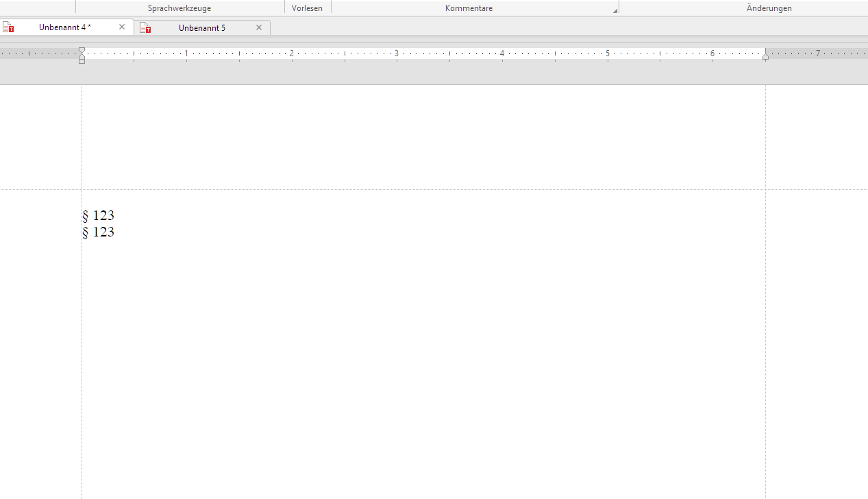The height and width of the screenshot is (499, 868).
Task: Select the right indent marker on ruler
Action: tap(765, 57)
